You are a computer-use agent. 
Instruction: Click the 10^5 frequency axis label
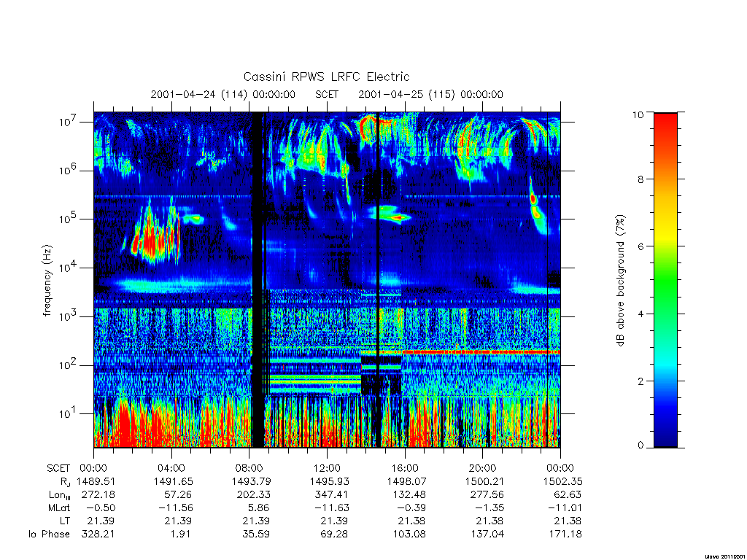68,219
